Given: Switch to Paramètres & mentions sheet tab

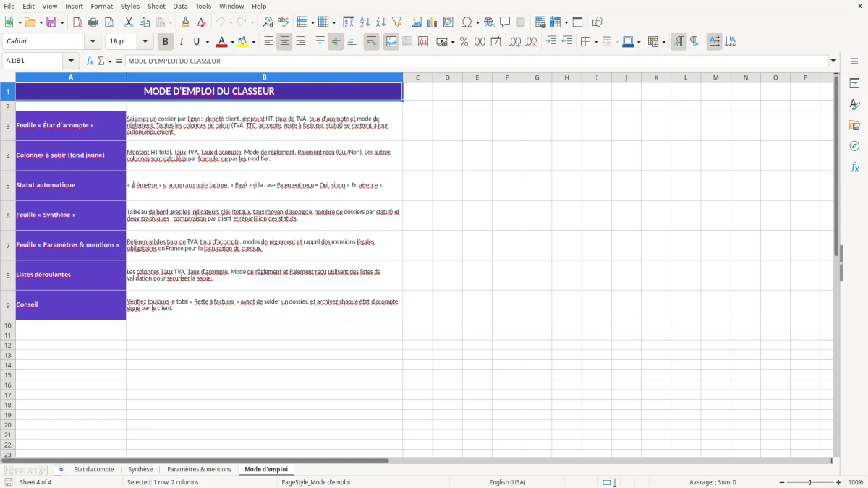Looking at the screenshot, I should tap(199, 469).
